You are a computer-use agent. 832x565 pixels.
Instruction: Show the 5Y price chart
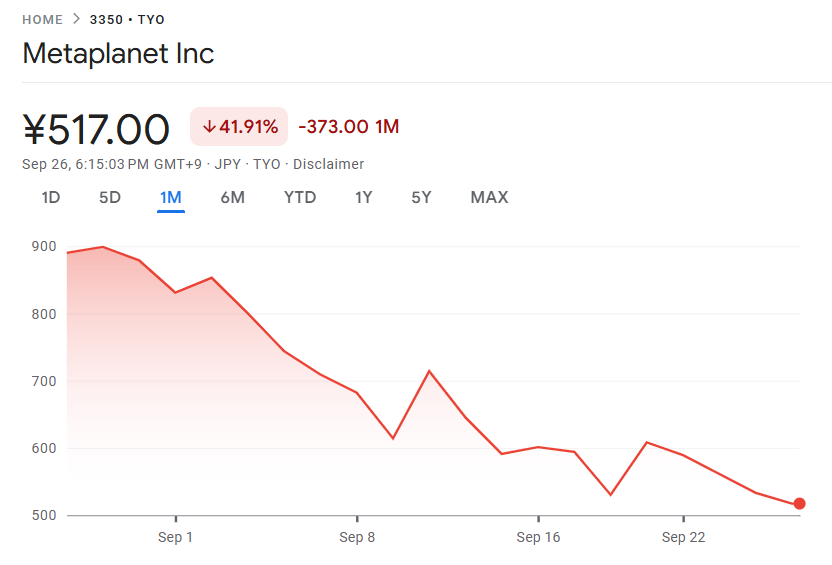pyautogui.click(x=421, y=197)
